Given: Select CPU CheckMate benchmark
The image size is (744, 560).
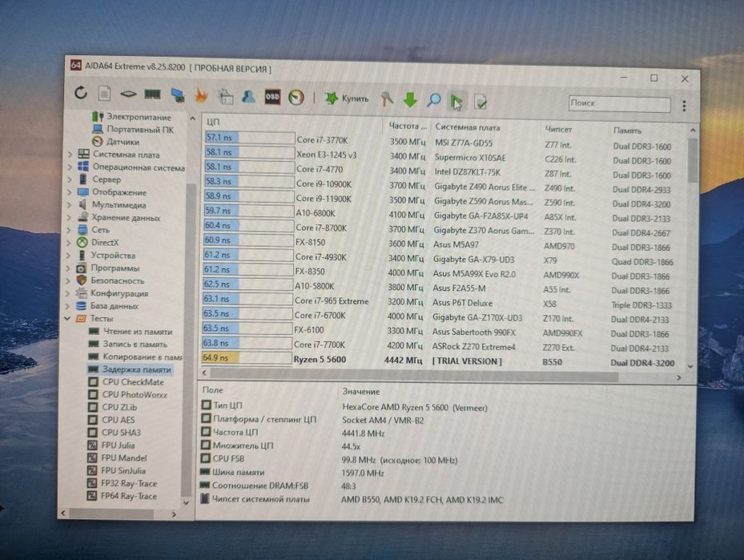Looking at the screenshot, I should click(x=127, y=382).
